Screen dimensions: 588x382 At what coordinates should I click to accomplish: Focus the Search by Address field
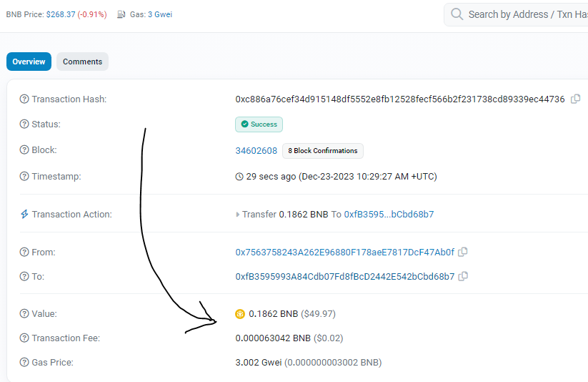516,14
